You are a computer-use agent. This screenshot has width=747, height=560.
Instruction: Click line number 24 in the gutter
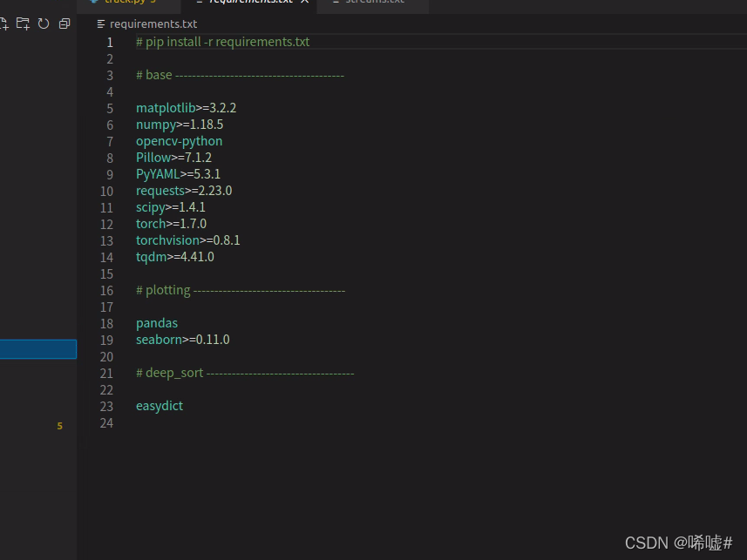(106, 423)
